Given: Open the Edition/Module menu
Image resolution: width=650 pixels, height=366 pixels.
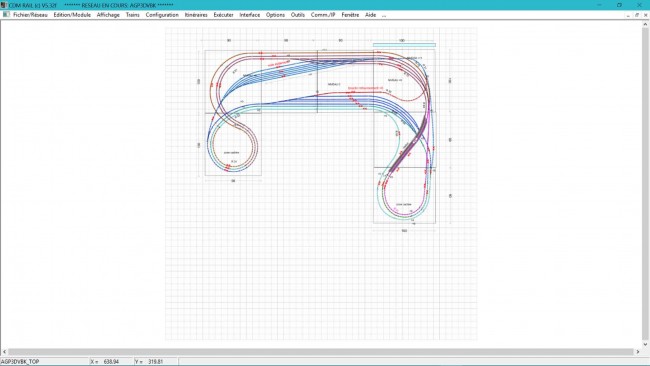Looking at the screenshot, I should [72, 15].
